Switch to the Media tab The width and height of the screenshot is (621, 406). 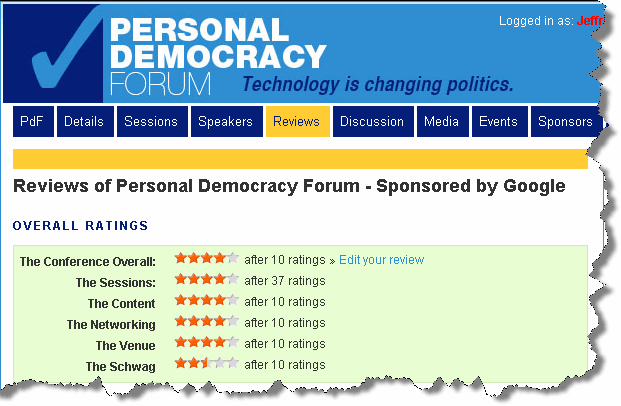[441, 122]
